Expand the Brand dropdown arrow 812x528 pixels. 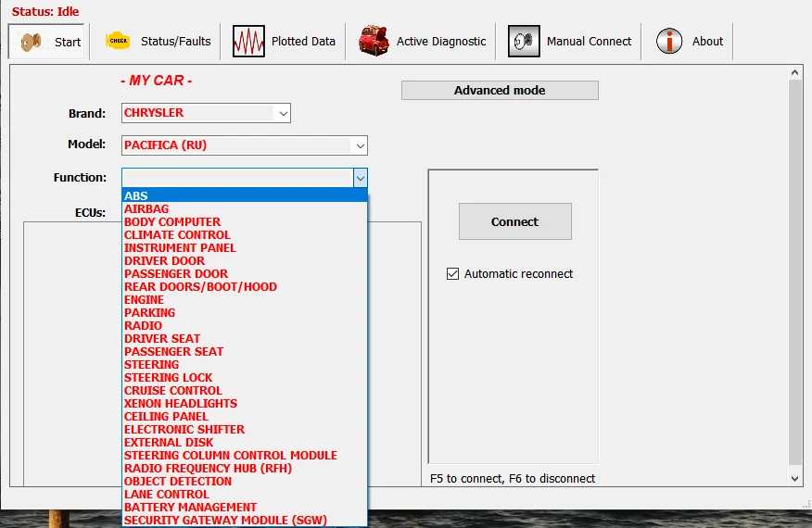pos(284,113)
